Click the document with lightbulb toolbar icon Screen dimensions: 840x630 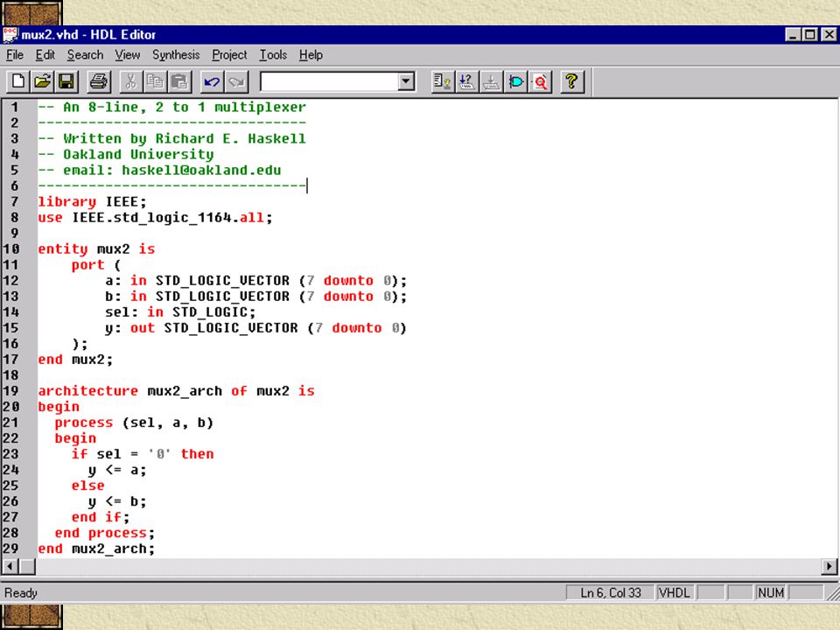point(442,82)
